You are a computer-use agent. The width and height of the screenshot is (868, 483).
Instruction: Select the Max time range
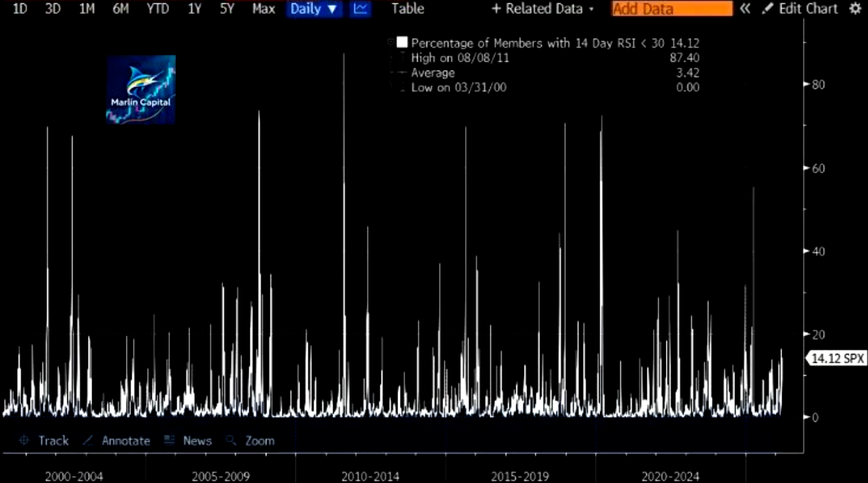click(x=263, y=9)
